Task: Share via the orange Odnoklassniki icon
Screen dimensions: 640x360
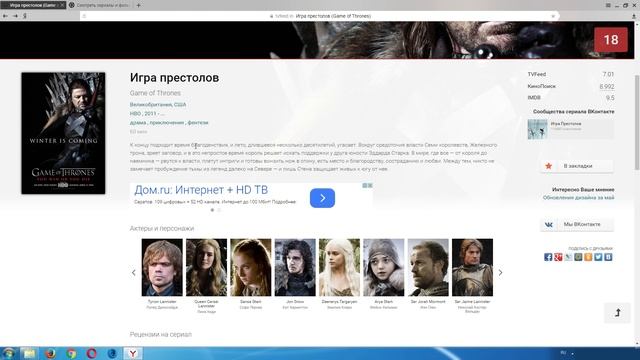Action: coord(588,257)
